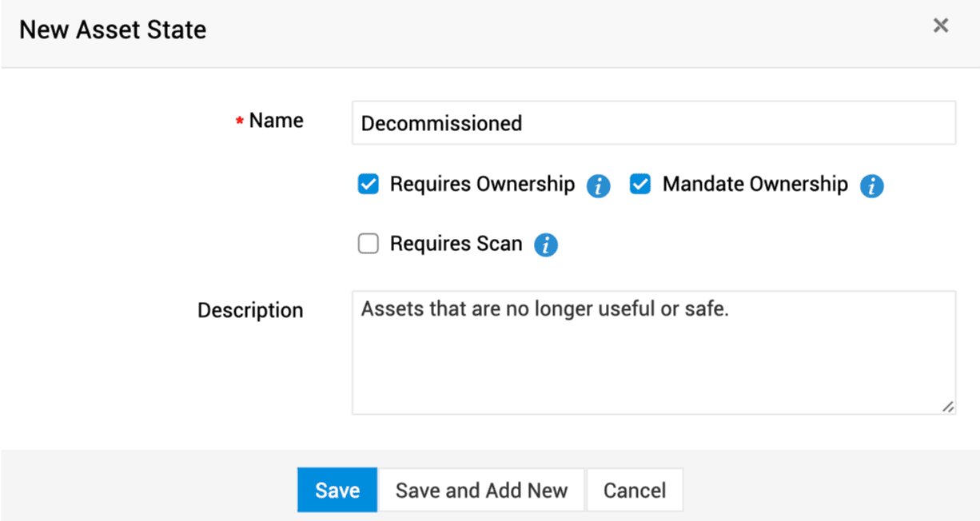Click the Requires Scan label text

point(456,244)
